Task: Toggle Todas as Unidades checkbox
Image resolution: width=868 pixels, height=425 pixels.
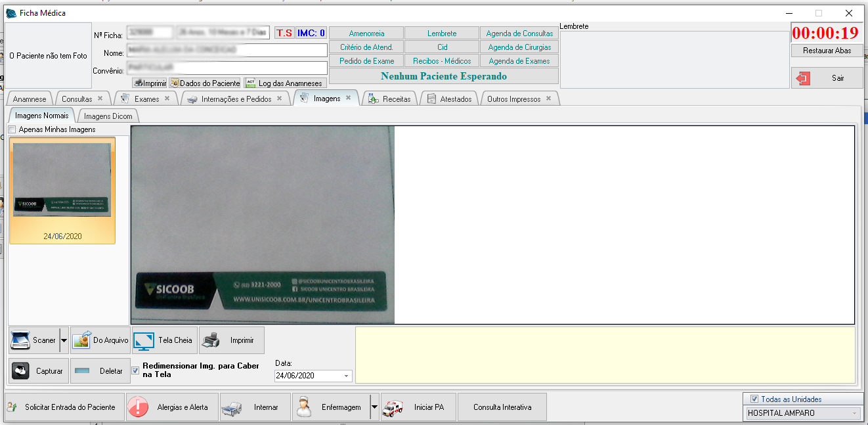Action: pos(754,399)
